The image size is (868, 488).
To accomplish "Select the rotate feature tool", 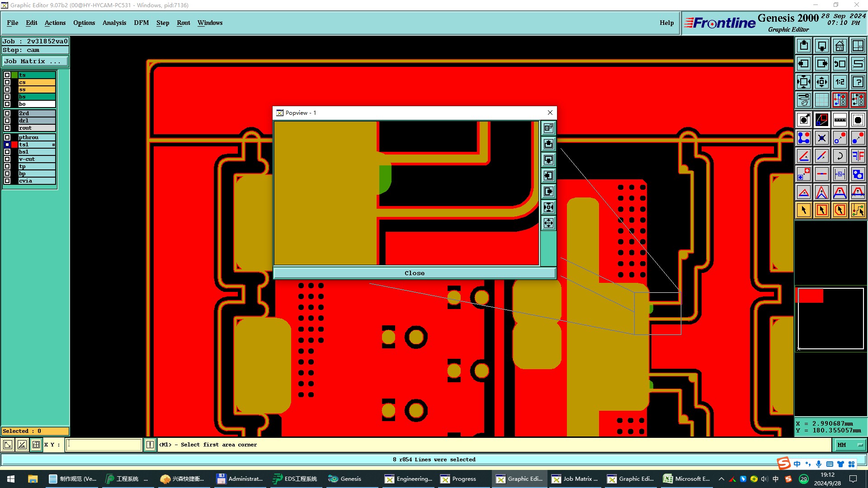I will click(x=840, y=156).
